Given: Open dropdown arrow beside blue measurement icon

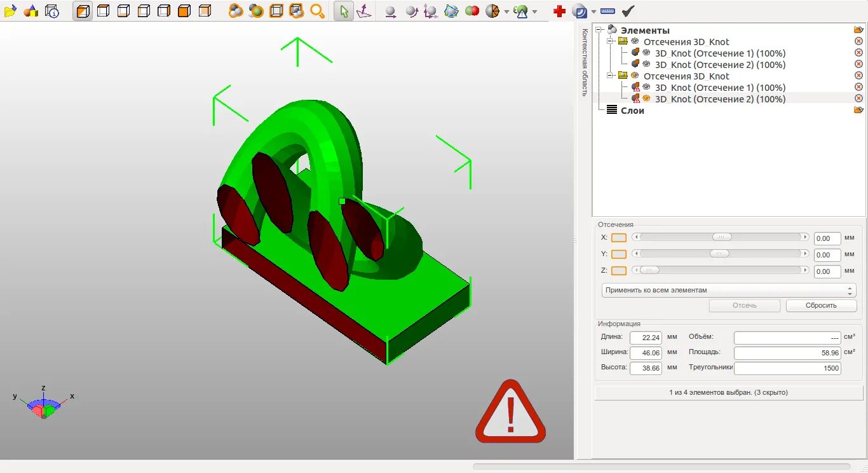Looking at the screenshot, I should click(593, 11).
